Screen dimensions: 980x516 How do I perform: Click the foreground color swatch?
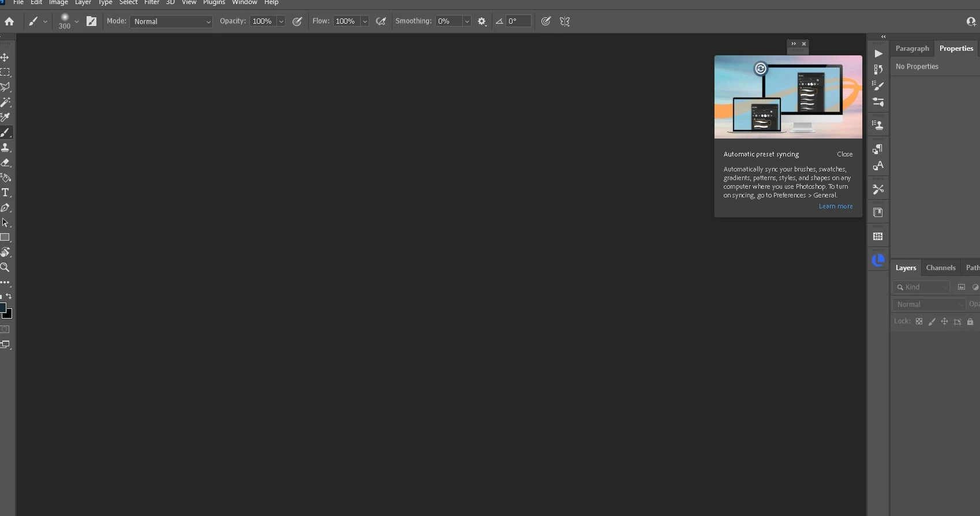(x=2, y=307)
